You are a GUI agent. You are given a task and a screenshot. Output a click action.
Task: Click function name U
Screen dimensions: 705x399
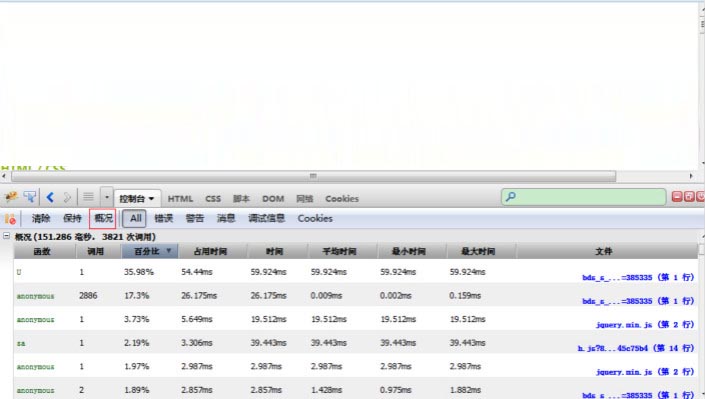pos(19,272)
